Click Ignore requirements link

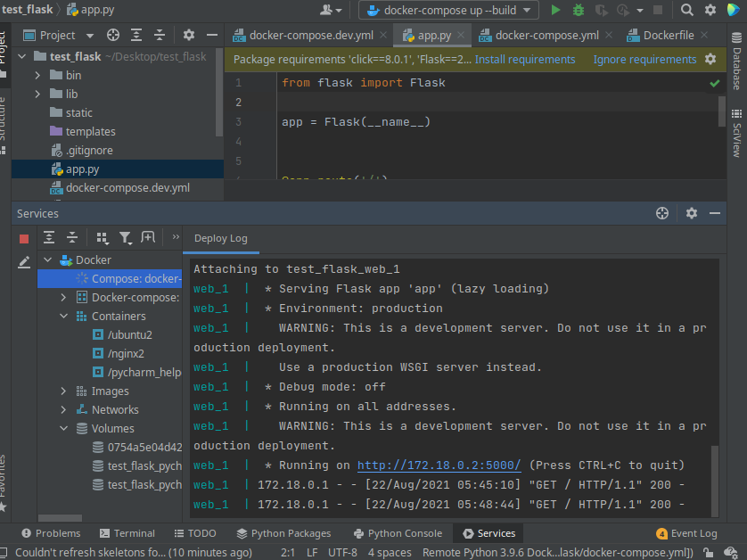pos(644,60)
